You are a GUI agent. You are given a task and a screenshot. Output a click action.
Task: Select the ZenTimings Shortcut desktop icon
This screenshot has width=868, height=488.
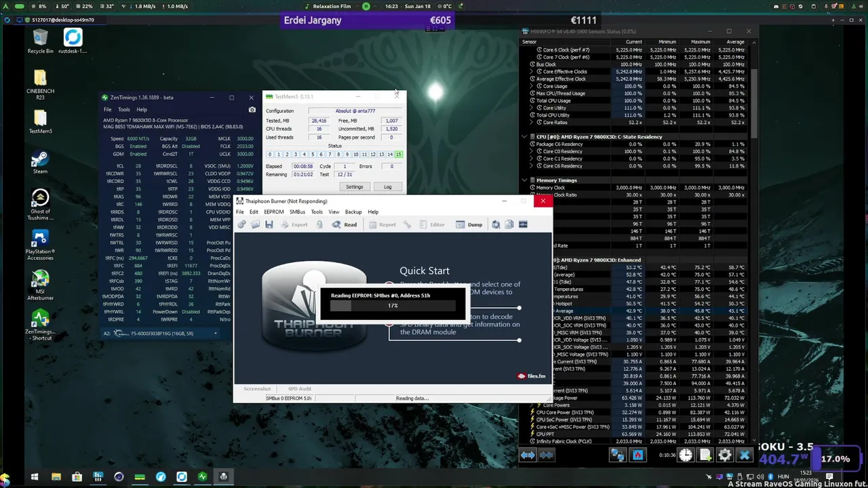tap(40, 325)
